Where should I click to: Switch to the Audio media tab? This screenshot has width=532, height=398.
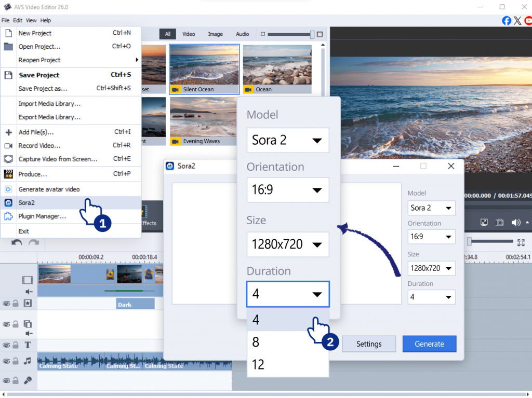click(242, 34)
